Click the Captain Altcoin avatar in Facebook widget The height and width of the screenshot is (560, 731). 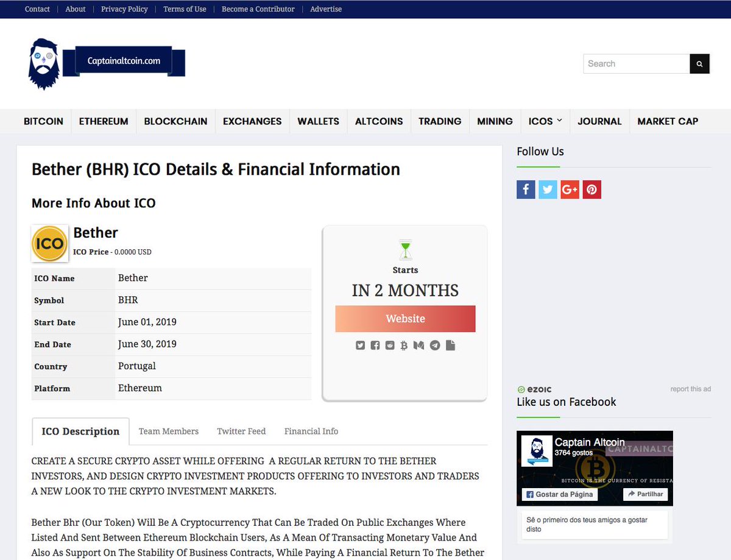(537, 452)
